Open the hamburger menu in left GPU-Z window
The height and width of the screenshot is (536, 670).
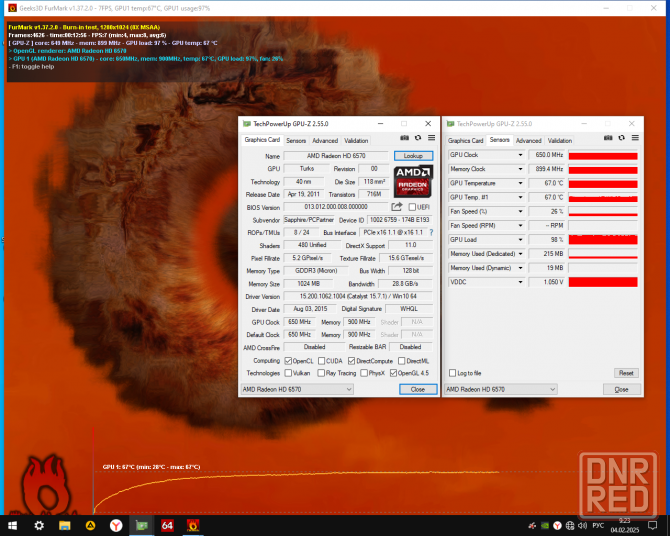pyautogui.click(x=432, y=138)
